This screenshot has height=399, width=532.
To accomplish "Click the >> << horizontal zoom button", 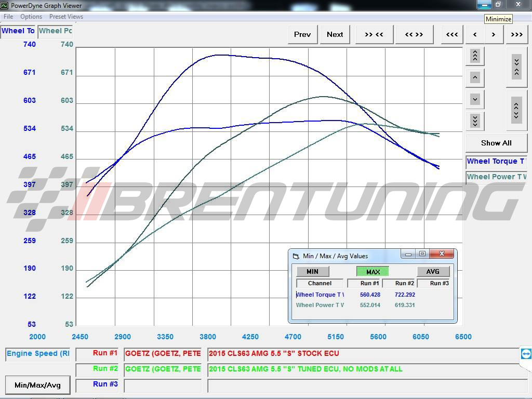I will click(374, 34).
